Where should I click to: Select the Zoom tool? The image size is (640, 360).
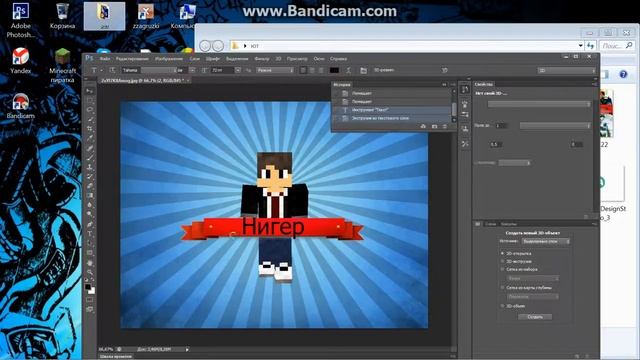pos(89,272)
